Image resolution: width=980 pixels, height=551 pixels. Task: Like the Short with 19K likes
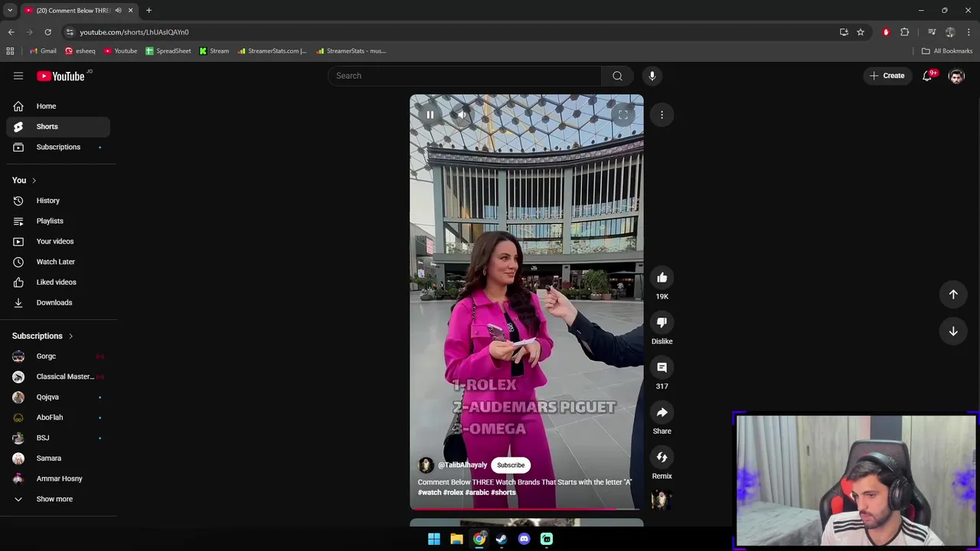coord(662,278)
